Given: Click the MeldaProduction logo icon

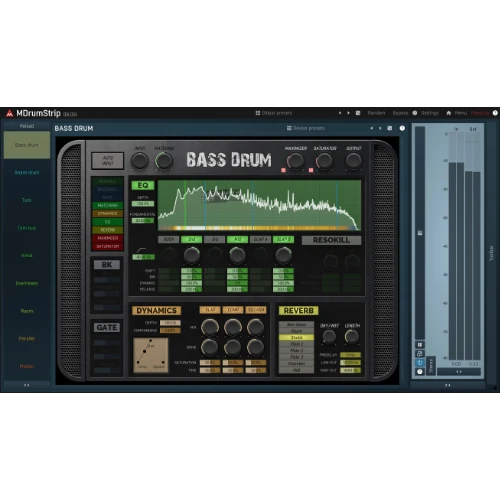Looking at the screenshot, I should pyautogui.click(x=9, y=113).
